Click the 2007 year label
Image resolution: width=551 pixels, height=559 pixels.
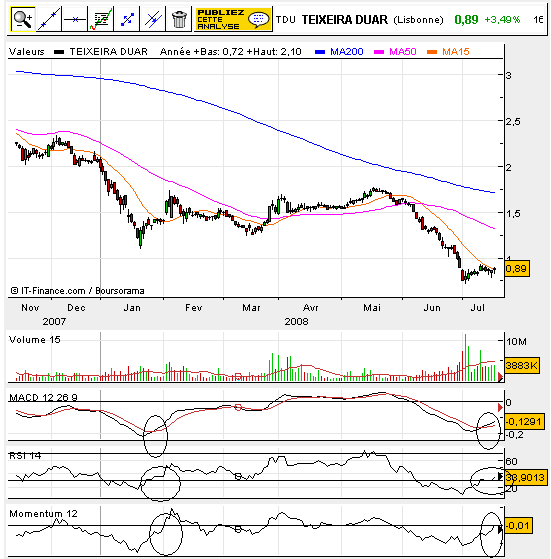(54, 322)
